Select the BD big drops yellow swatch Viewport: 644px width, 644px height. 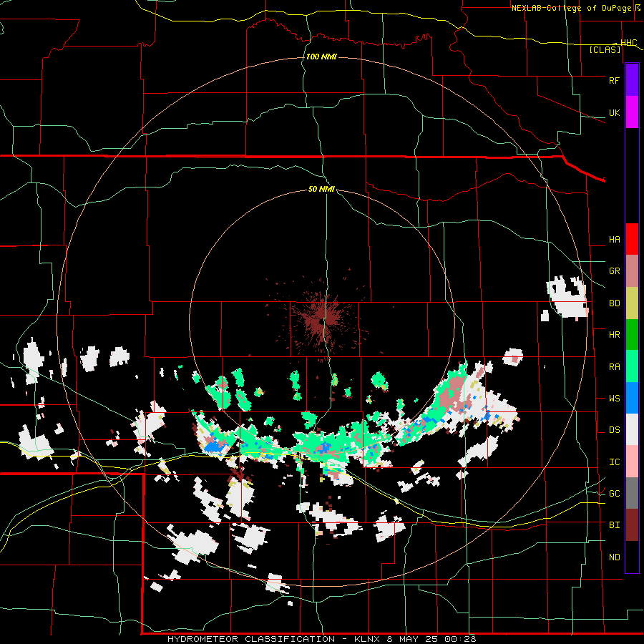[x=632, y=303]
